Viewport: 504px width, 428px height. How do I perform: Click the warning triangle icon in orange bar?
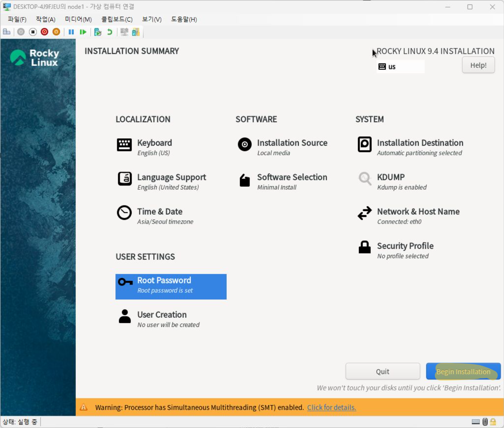click(x=84, y=407)
